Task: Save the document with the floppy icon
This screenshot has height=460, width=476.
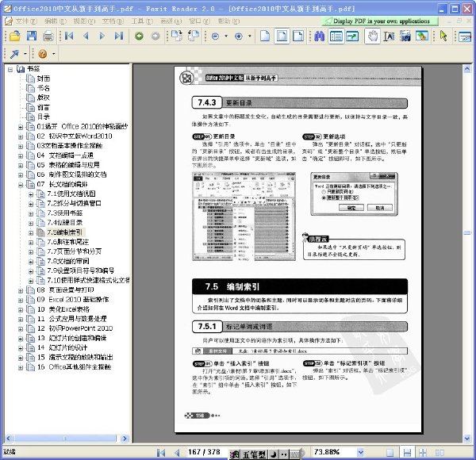Action: [x=32, y=36]
